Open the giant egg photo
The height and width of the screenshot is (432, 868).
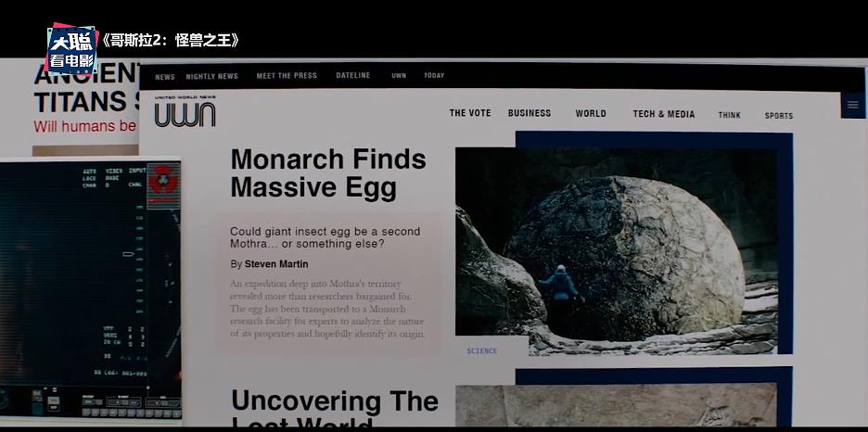pyautogui.click(x=617, y=251)
